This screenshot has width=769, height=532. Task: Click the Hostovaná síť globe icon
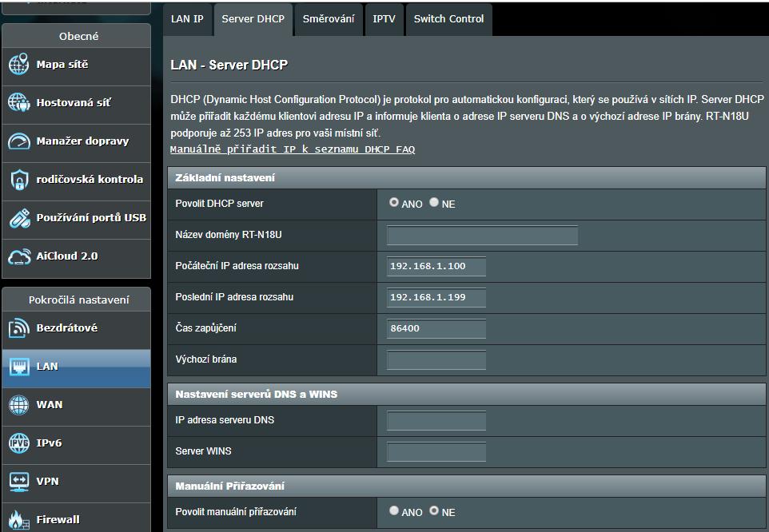tap(18, 103)
